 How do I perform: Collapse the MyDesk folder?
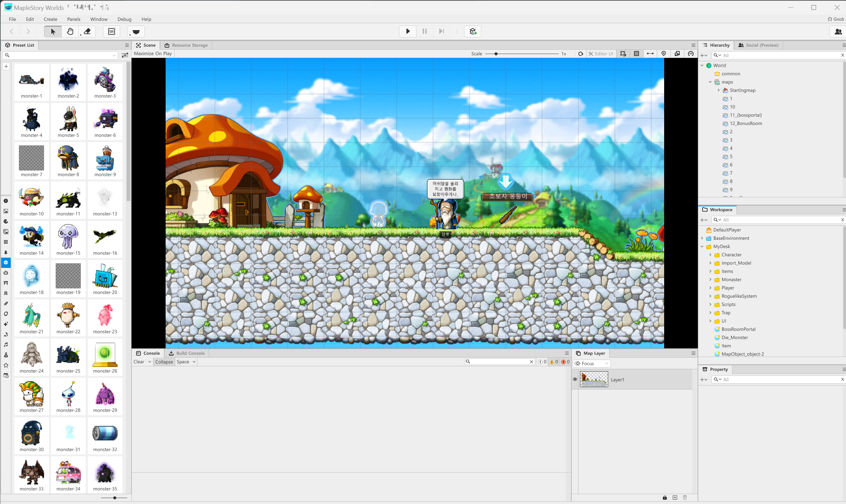[x=702, y=247]
